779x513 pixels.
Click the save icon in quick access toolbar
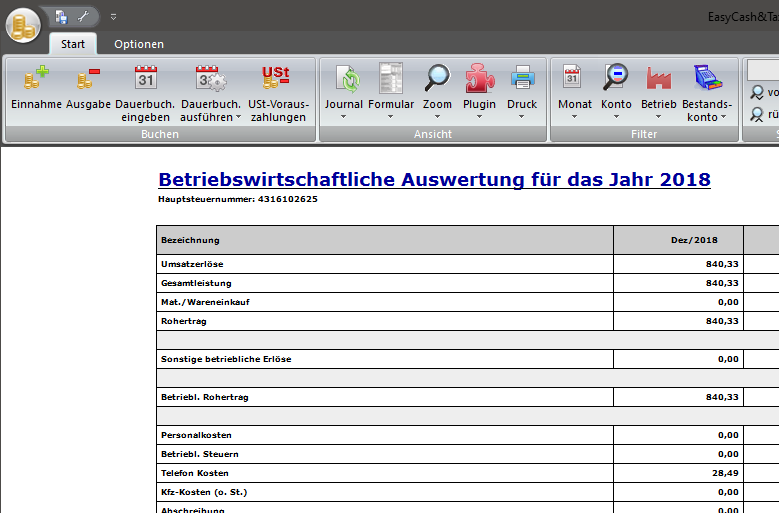click(x=61, y=16)
